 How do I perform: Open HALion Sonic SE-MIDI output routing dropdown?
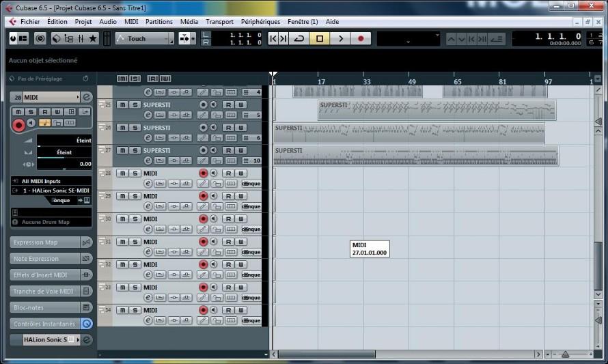pyautogui.click(x=51, y=191)
